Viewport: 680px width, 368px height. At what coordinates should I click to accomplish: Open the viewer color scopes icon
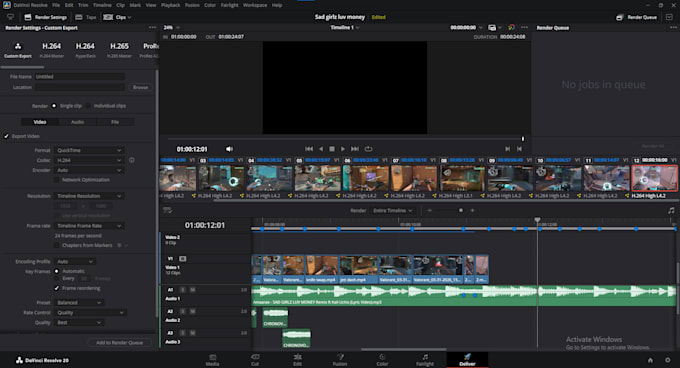pos(512,27)
